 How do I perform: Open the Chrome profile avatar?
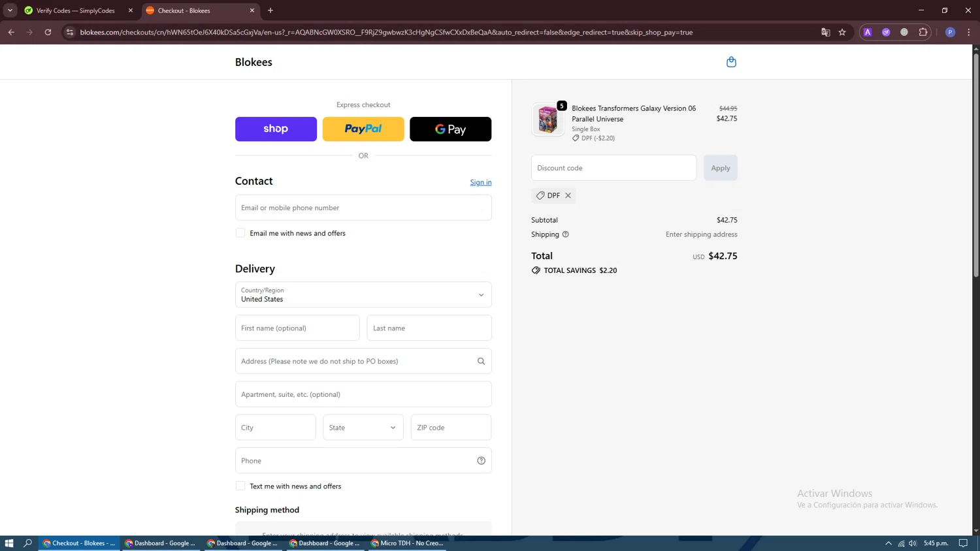(950, 32)
